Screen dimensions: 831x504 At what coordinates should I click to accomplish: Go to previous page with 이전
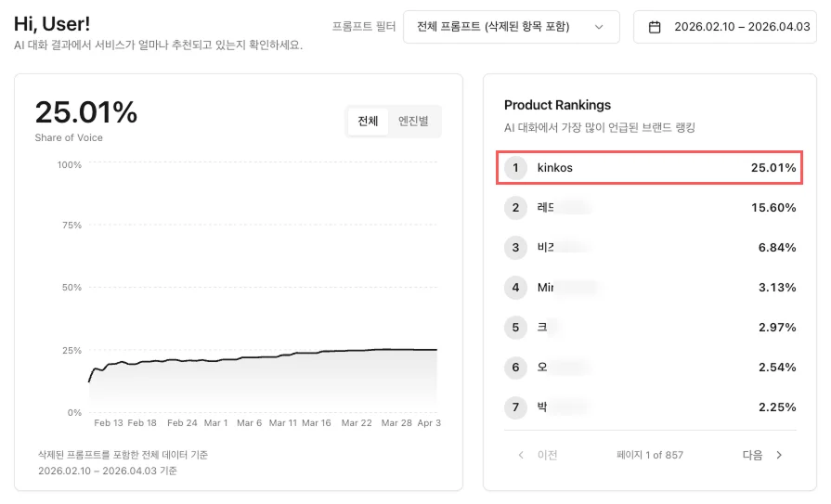[x=538, y=455]
